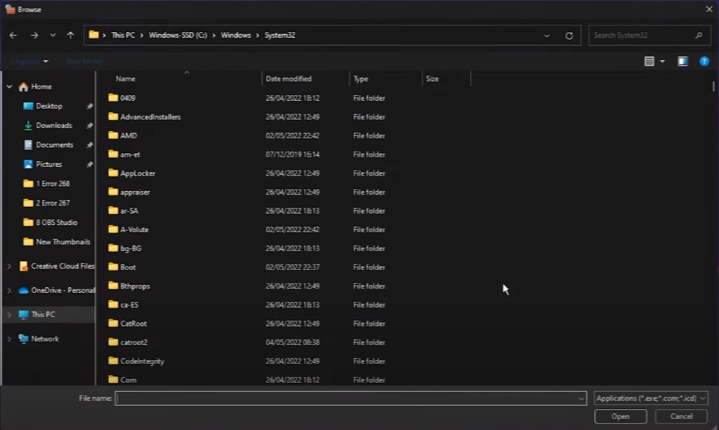Open 8 OBS Studio folder in sidebar

pyautogui.click(x=56, y=222)
